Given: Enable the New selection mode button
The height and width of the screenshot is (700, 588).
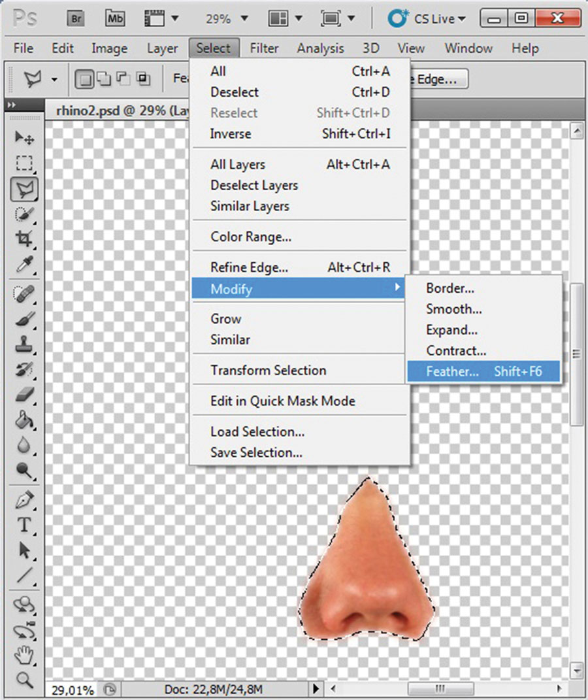Looking at the screenshot, I should [84, 80].
